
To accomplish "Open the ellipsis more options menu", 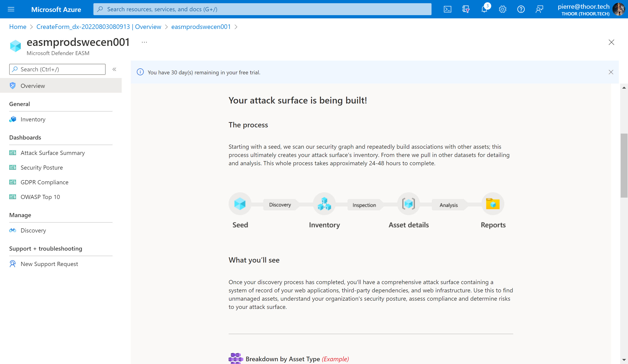I will (x=144, y=42).
